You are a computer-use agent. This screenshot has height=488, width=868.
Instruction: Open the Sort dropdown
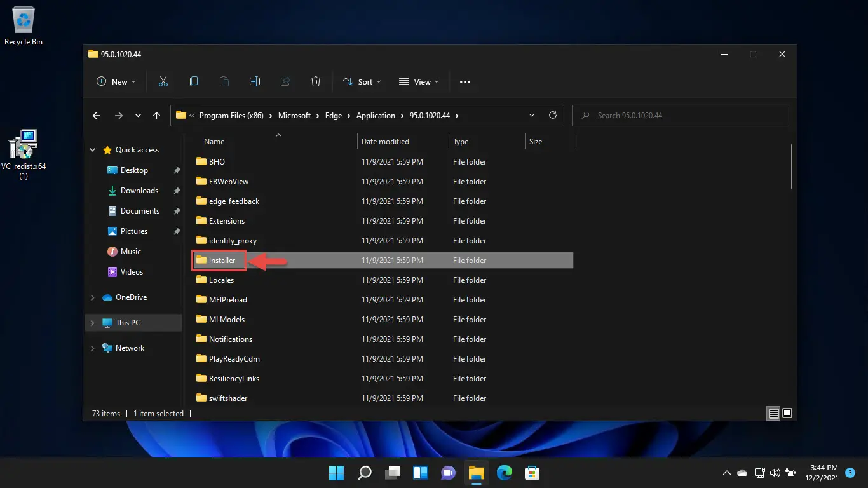point(362,81)
